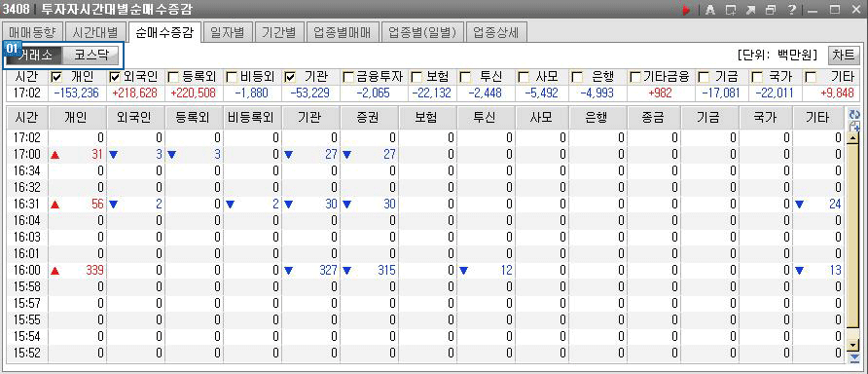Click 기타 value 24 in 16:31 row
The width and height of the screenshot is (868, 374).
(x=835, y=204)
